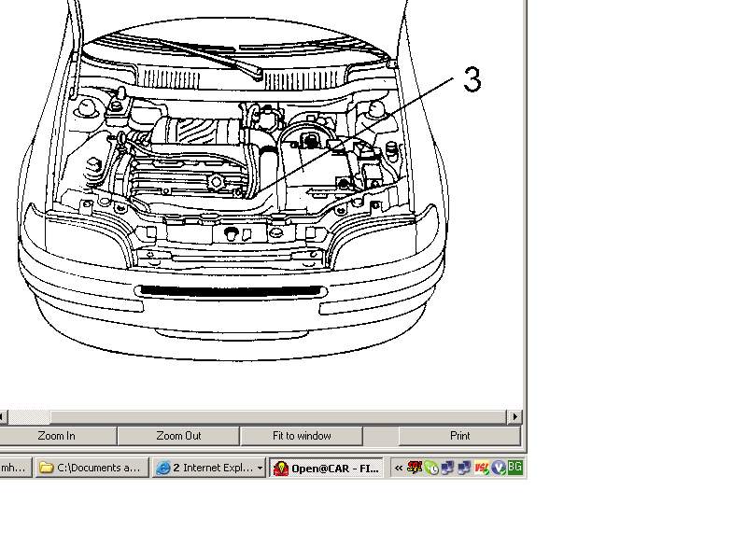The image size is (747, 560).
Task: Open the first network connection tray icon
Action: point(447,468)
